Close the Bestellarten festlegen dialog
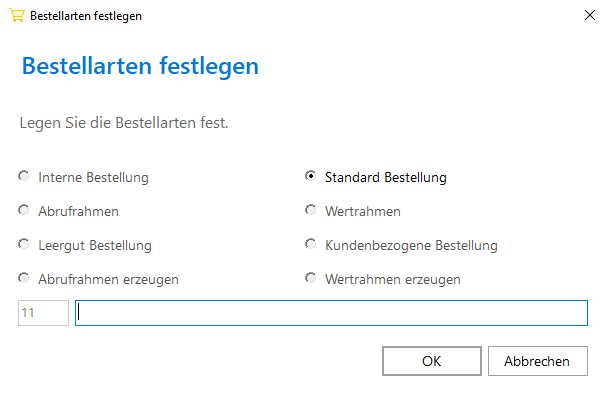Image resolution: width=606 pixels, height=393 pixels. coord(589,15)
